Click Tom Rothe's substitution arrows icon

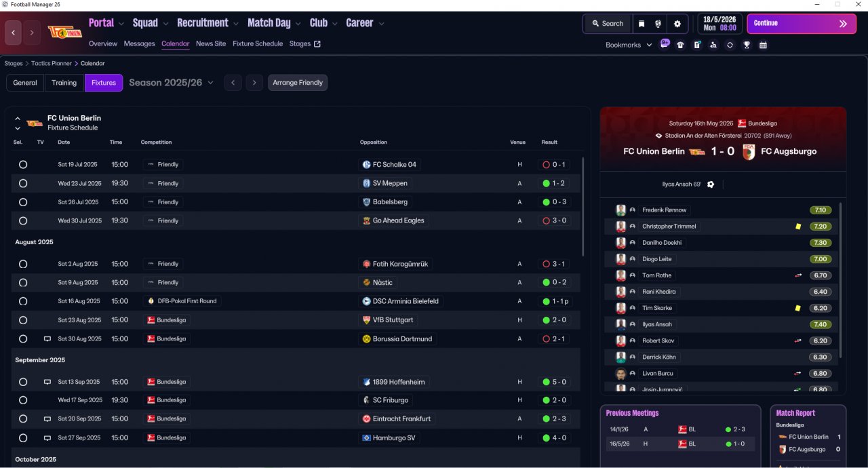click(798, 275)
